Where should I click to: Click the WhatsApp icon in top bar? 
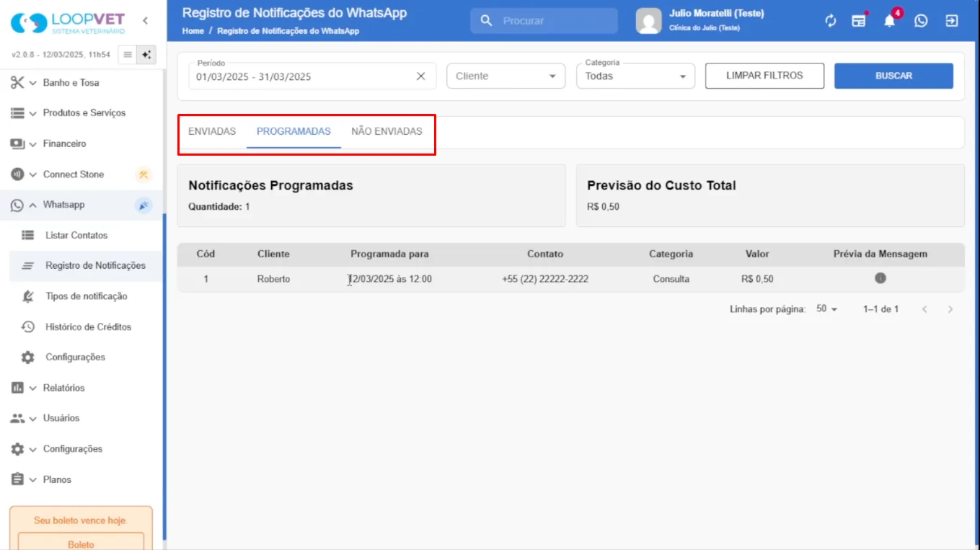point(921,21)
